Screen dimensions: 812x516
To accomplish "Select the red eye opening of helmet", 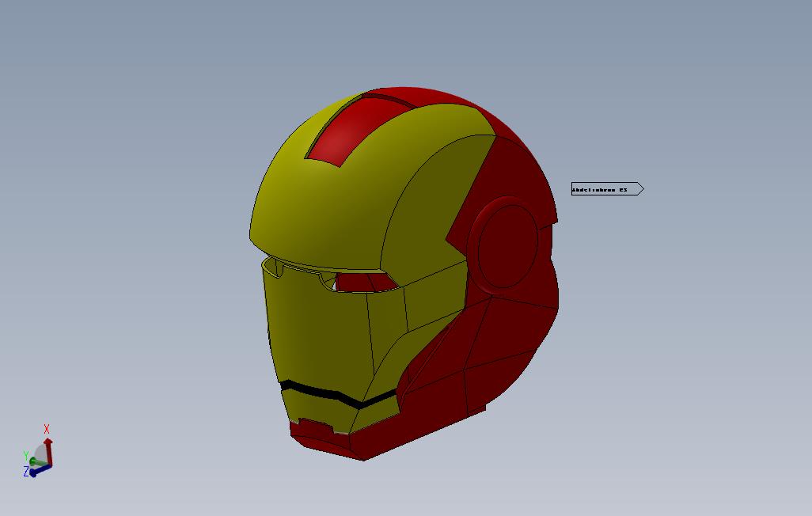I will 366,283.
